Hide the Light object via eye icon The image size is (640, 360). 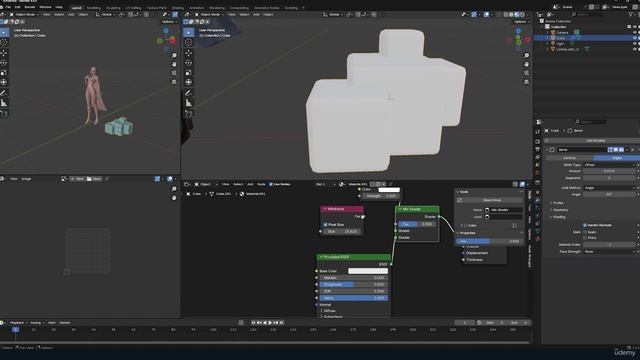point(635,43)
